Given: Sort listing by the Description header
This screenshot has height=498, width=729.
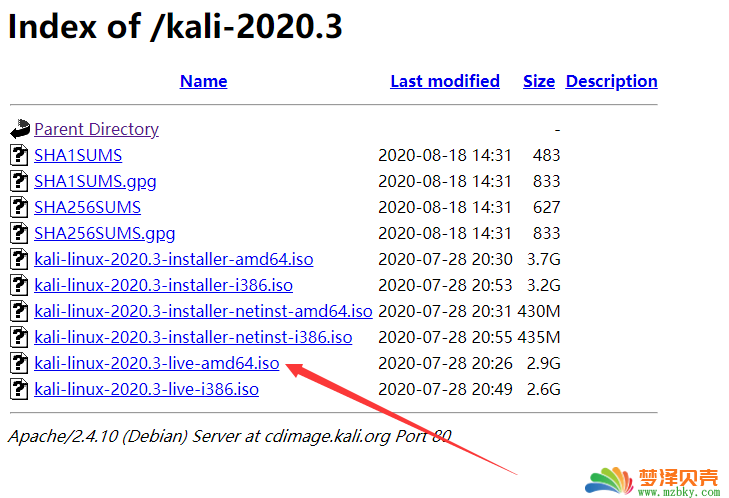Looking at the screenshot, I should (611, 81).
